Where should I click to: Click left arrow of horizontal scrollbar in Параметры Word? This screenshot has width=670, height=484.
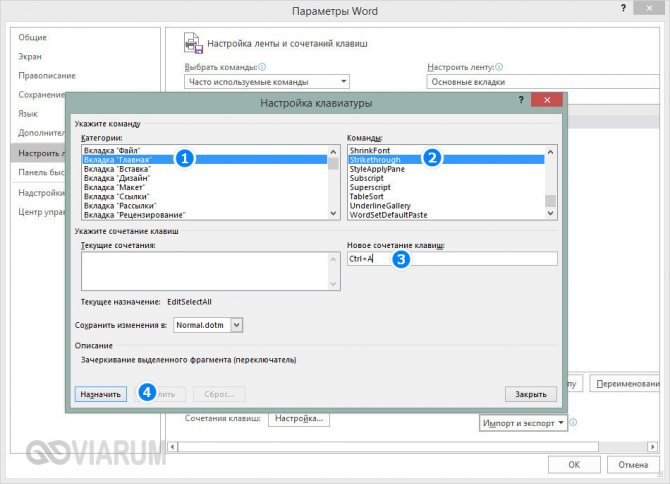pos(172,447)
